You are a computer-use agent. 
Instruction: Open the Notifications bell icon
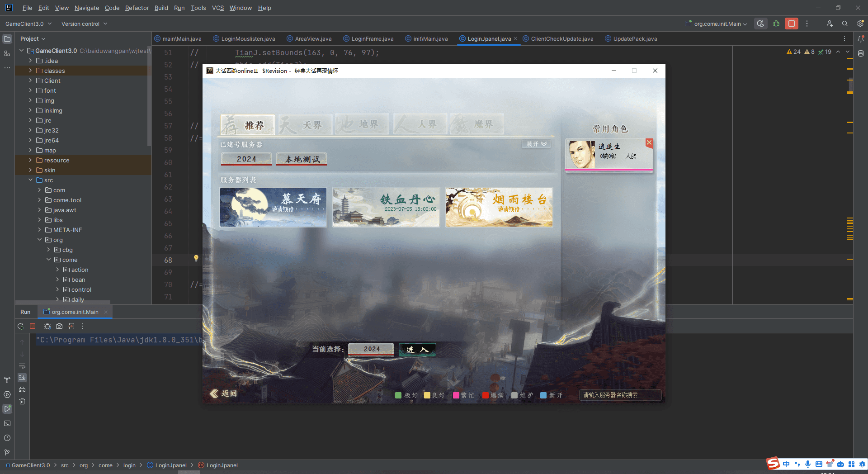[x=861, y=39]
